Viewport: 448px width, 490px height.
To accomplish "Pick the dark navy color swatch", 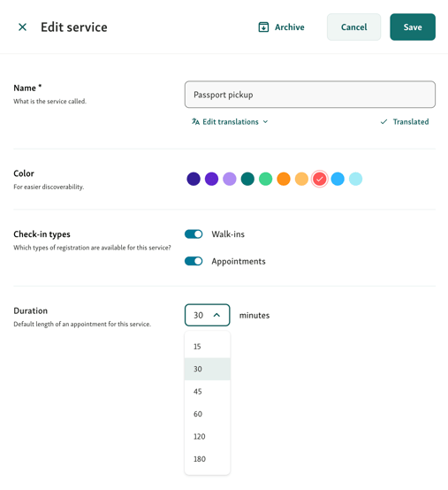I will pyautogui.click(x=194, y=179).
